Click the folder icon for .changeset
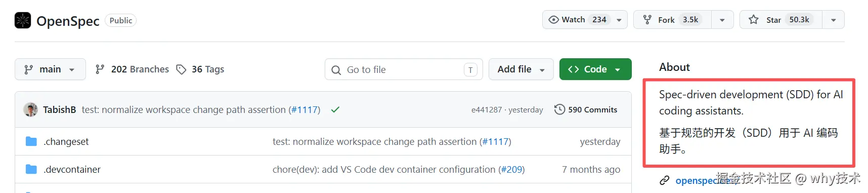The width and height of the screenshot is (868, 193). click(31, 141)
